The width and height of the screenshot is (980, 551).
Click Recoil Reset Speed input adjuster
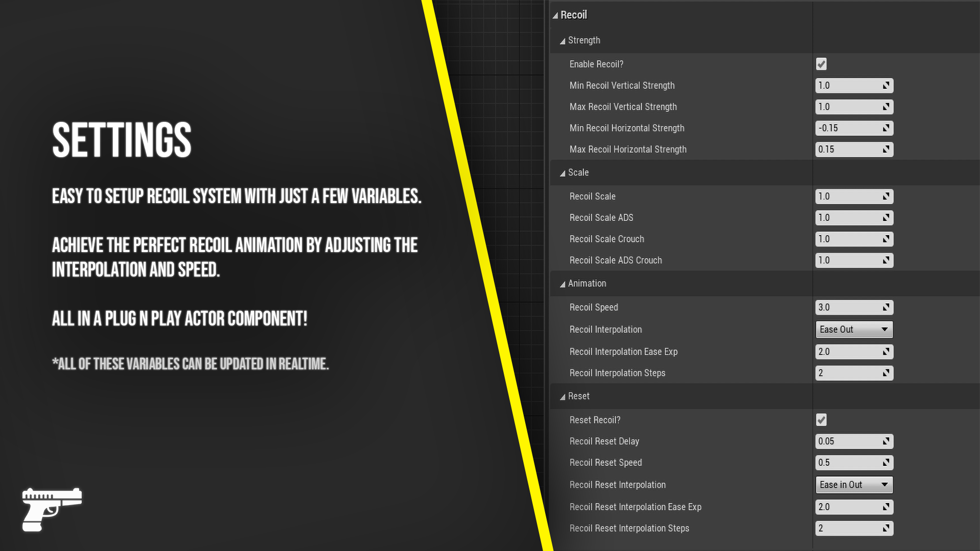click(886, 462)
